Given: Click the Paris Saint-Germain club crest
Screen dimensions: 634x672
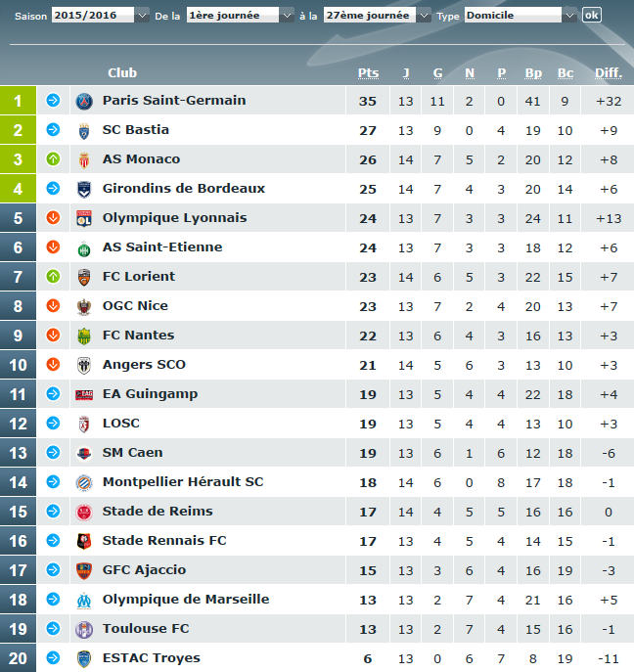Looking at the screenshot, I should [x=84, y=101].
